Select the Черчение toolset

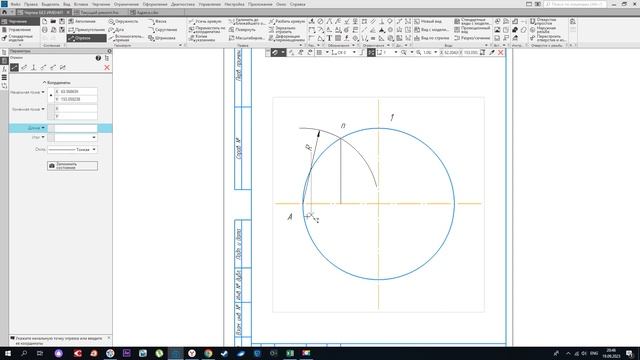tap(20, 21)
